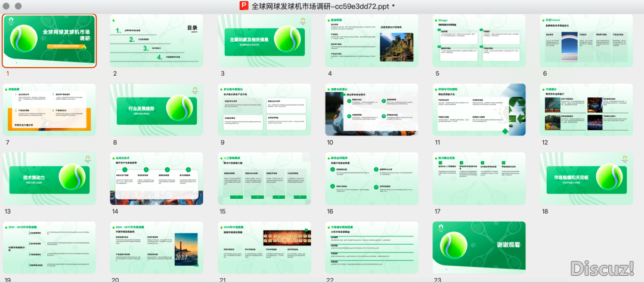644x283 pixels.
Task: Select slide 19 2023-2032年市场规模 thumbnail
Action: (49, 248)
